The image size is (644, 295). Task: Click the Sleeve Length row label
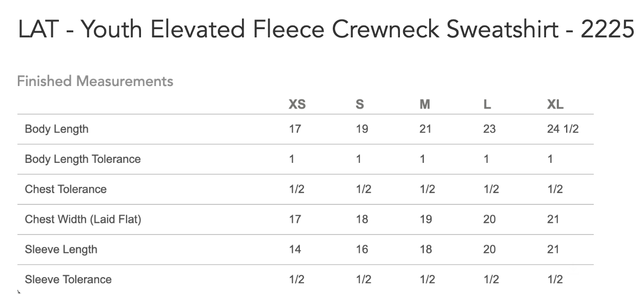click(61, 250)
